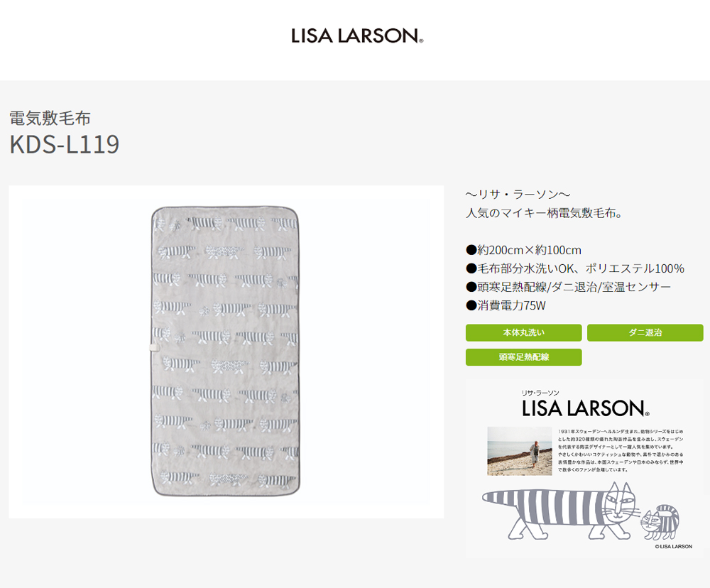710x588 pixels.
Task: Click the Lisa Larson beach photo
Action: coord(520,451)
